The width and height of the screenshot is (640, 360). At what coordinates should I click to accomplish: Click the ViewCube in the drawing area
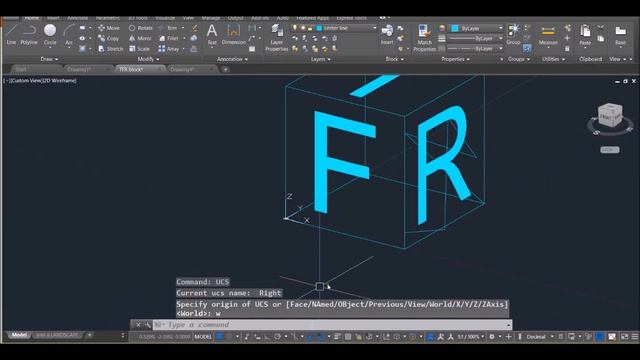tap(610, 116)
